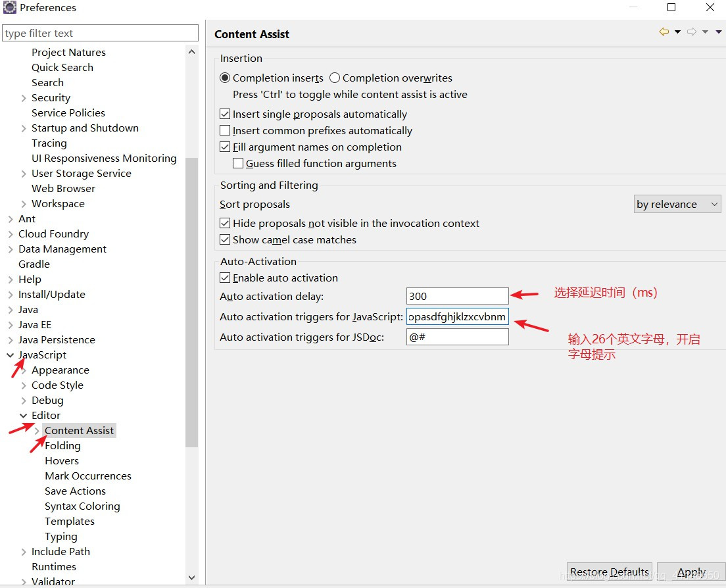This screenshot has width=726, height=588.
Task: Open the preferences view menu triangle
Action: (719, 32)
